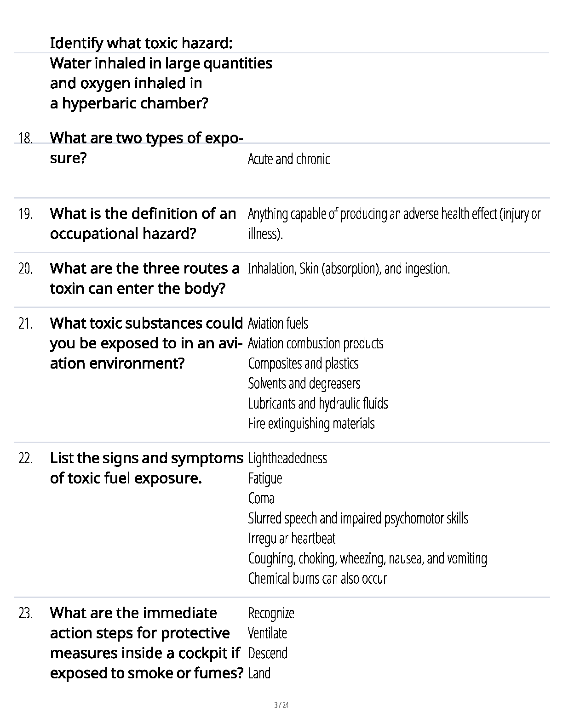Click the page indicator 3 / 24
This screenshot has width=563, height=728.
click(x=281, y=705)
